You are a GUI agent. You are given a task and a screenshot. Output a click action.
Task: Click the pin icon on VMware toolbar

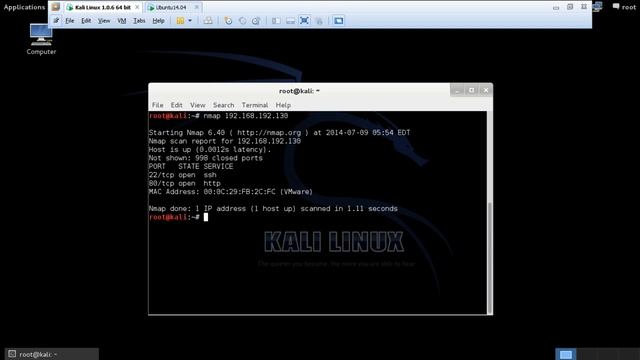[56, 20]
